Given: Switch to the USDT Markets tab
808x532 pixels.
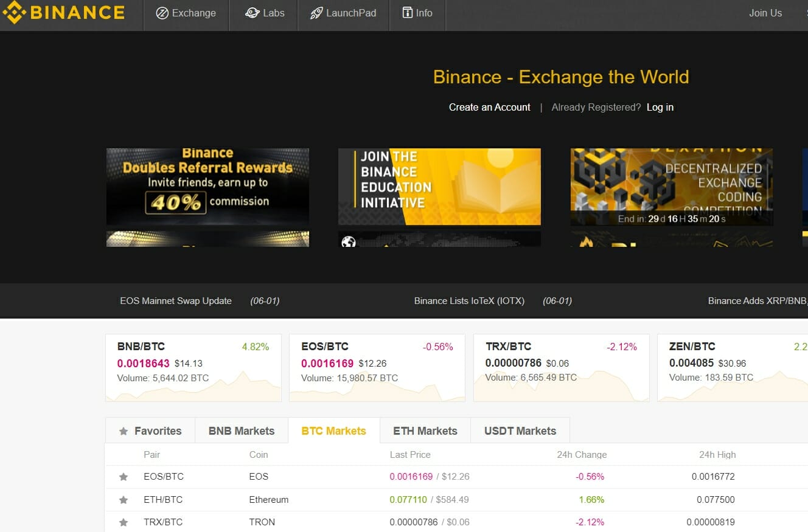Looking at the screenshot, I should (x=520, y=430).
